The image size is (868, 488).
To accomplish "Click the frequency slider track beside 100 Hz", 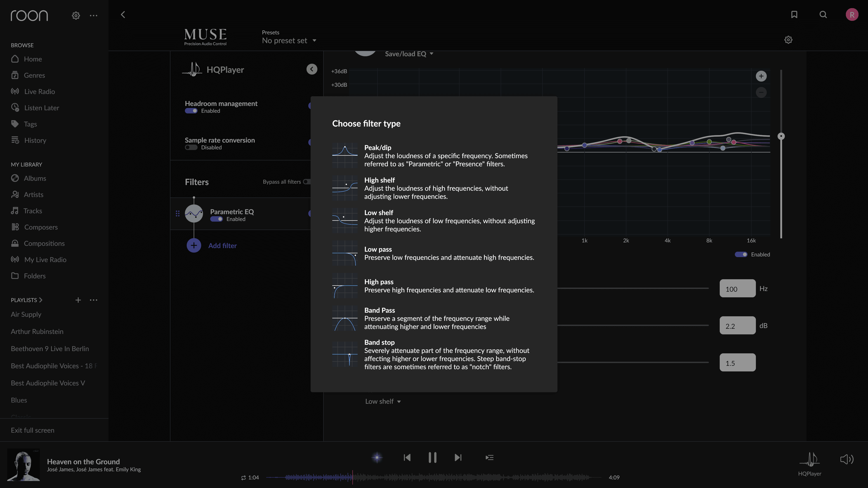I will pos(633,288).
